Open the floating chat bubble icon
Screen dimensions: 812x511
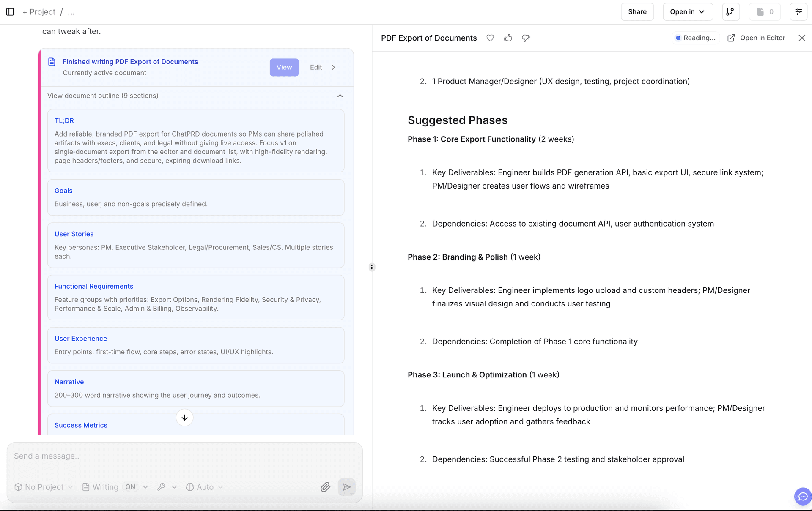click(x=802, y=497)
